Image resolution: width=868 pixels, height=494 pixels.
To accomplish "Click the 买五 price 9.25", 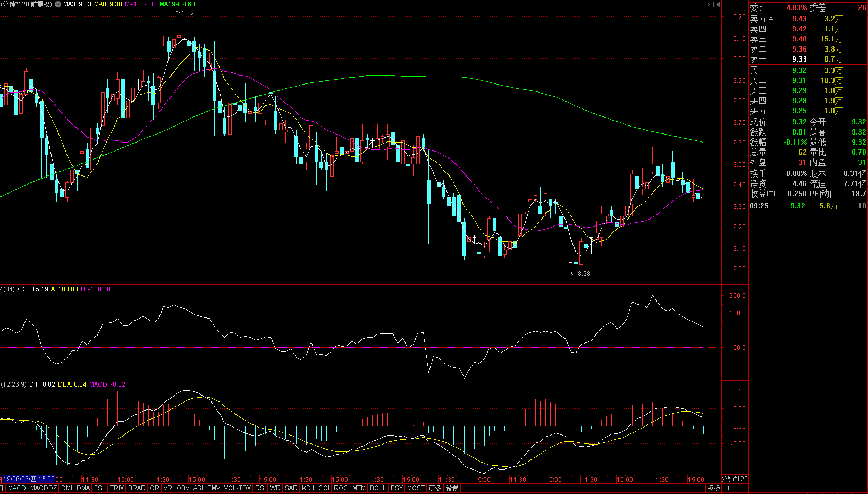I will click(x=799, y=111).
